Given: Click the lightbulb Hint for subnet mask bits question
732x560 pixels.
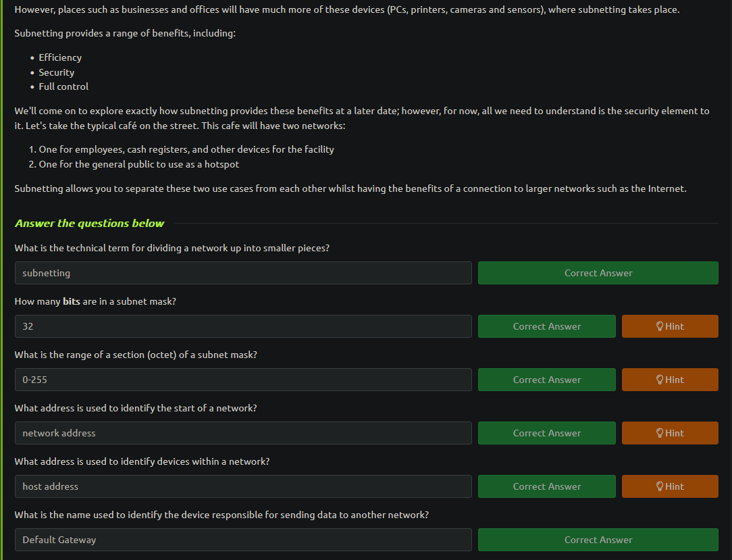Looking at the screenshot, I should [669, 326].
